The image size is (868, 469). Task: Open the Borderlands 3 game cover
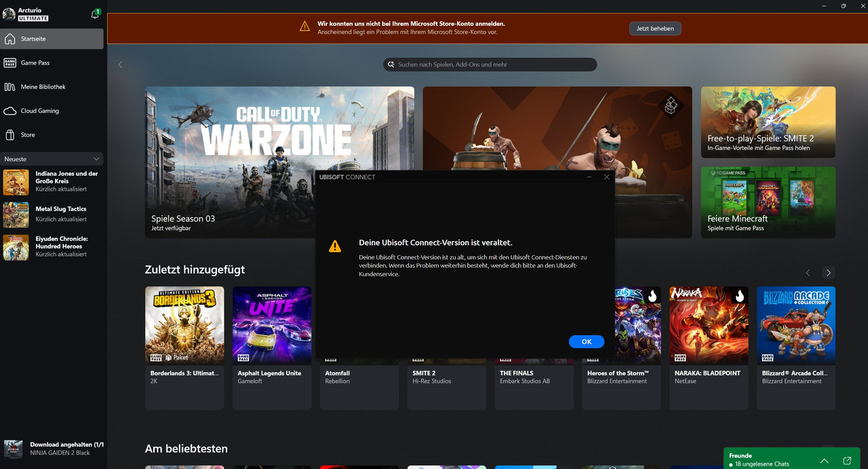point(184,325)
